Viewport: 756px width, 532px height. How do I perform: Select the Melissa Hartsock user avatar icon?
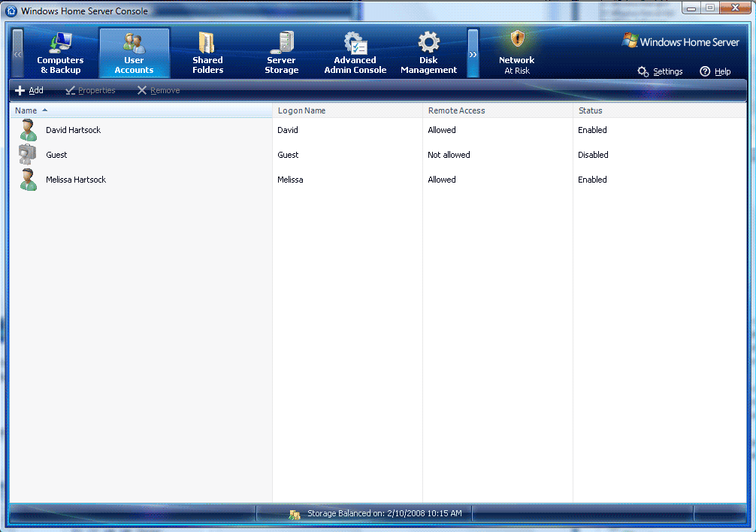pyautogui.click(x=28, y=180)
